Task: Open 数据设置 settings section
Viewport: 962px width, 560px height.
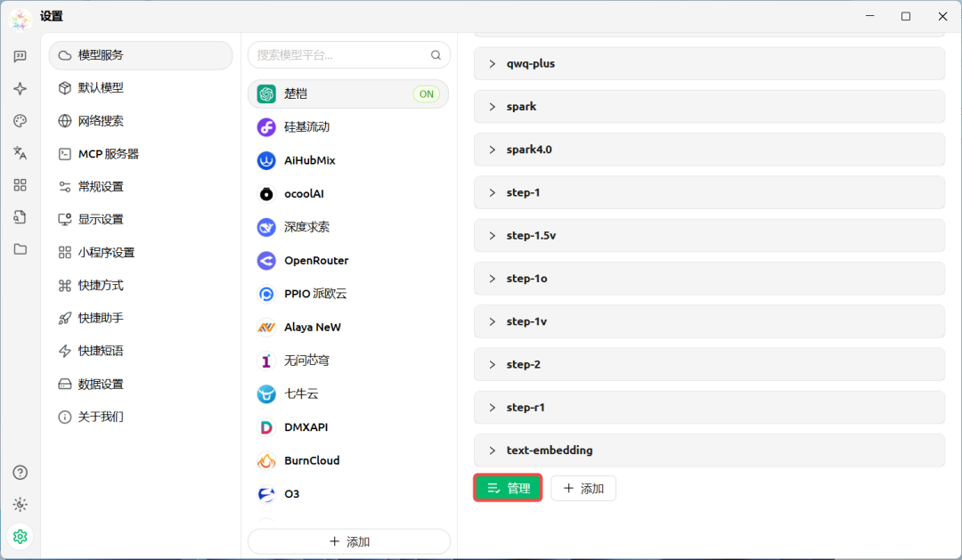Action: pyautogui.click(x=141, y=384)
